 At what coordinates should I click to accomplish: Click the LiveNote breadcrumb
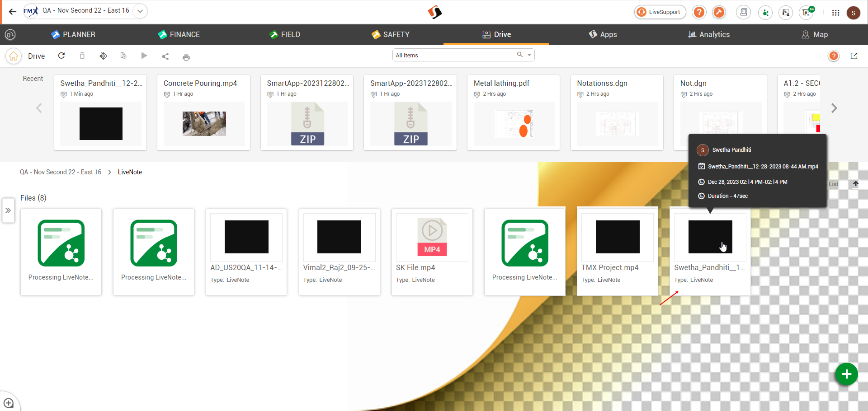click(x=130, y=172)
